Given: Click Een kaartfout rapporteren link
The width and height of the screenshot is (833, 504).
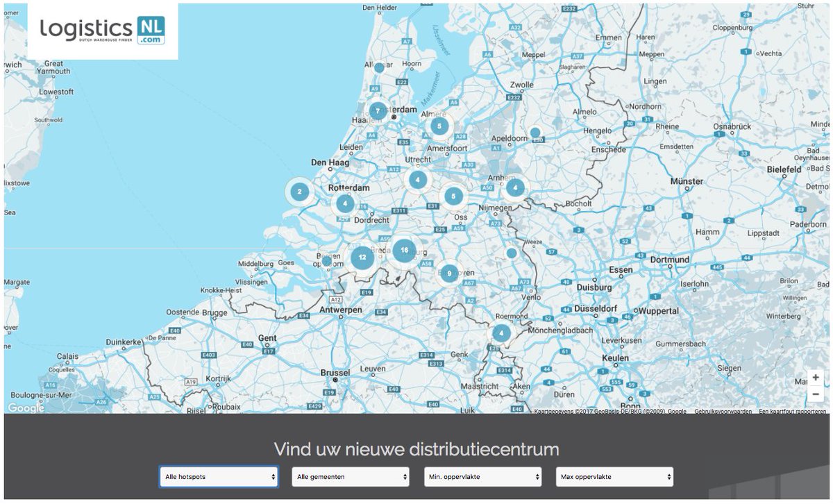Looking at the screenshot, I should (x=793, y=412).
